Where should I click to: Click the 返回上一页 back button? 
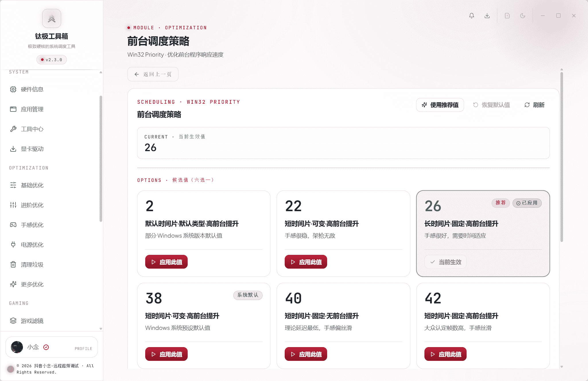pyautogui.click(x=153, y=74)
